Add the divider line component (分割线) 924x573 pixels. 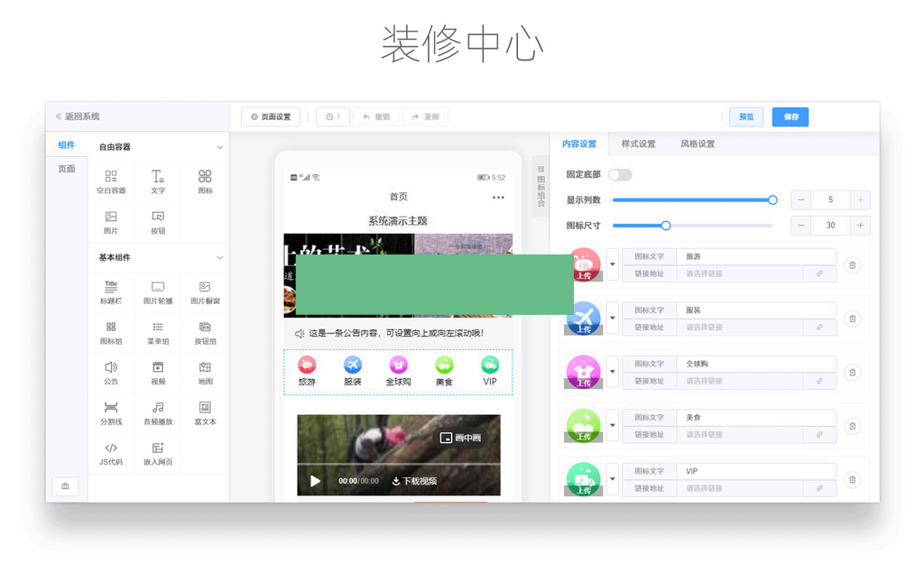point(111,413)
